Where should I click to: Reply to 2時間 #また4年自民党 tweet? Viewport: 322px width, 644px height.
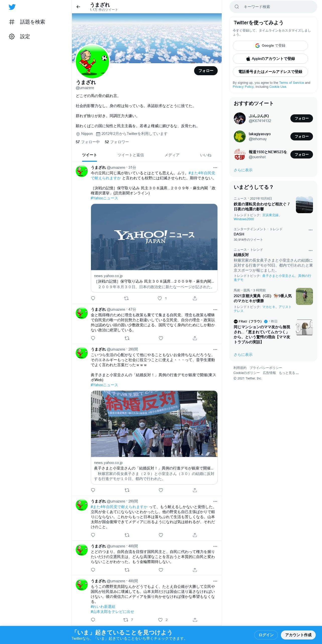click(93, 535)
